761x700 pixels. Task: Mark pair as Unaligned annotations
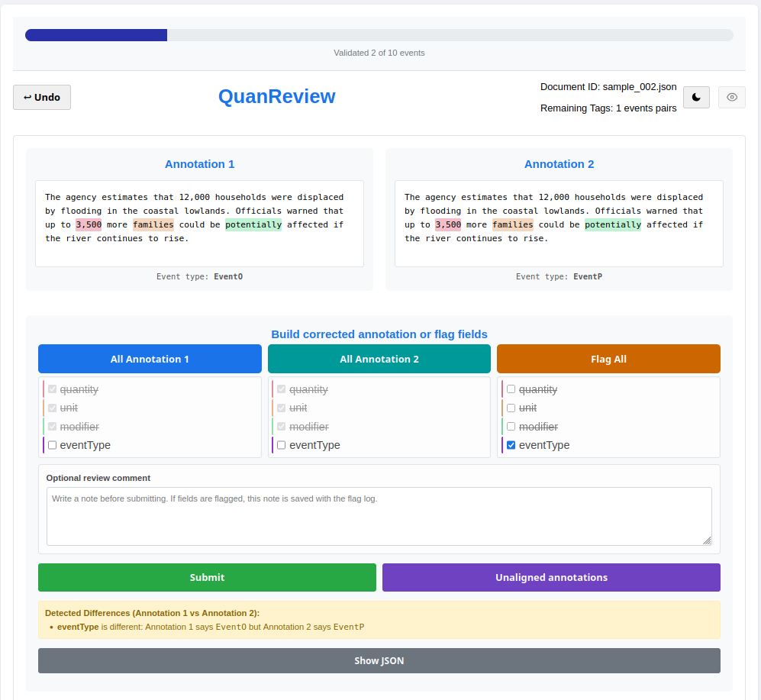(x=551, y=577)
